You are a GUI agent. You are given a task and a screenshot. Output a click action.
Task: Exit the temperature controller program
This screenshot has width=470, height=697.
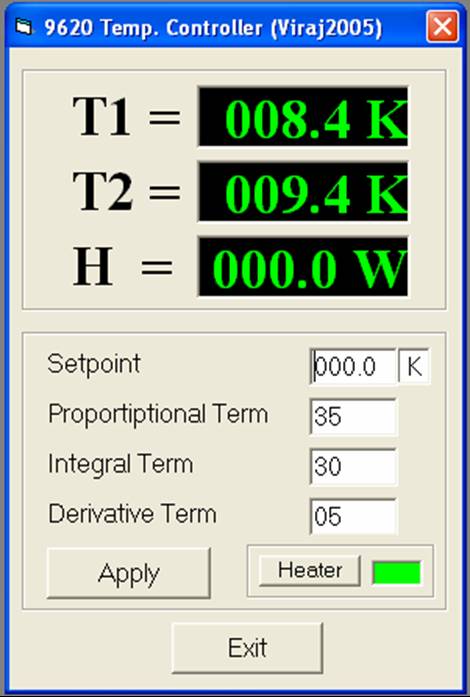point(247,648)
